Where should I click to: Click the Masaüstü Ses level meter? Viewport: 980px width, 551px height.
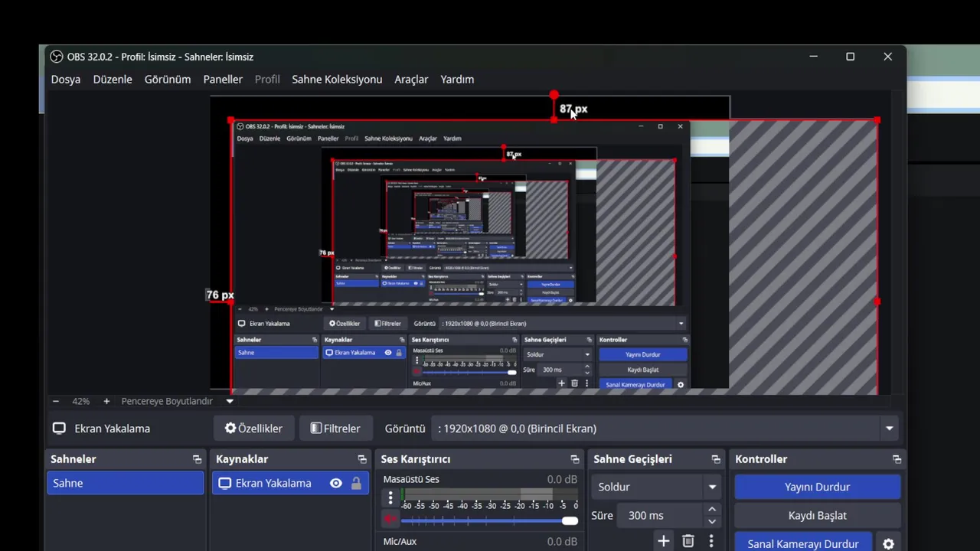489,494
